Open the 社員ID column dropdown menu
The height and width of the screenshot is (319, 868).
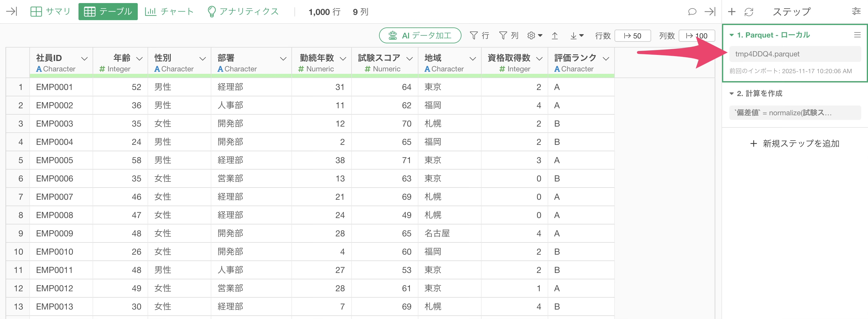point(85,59)
